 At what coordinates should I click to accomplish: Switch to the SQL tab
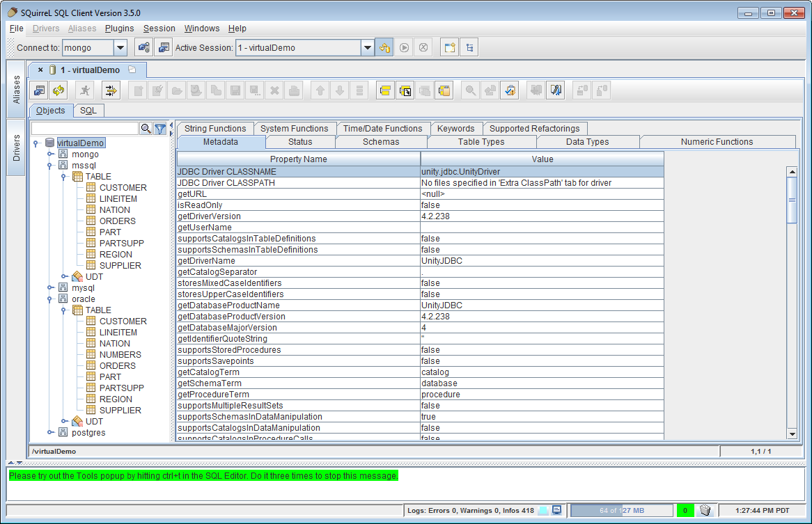tap(88, 111)
